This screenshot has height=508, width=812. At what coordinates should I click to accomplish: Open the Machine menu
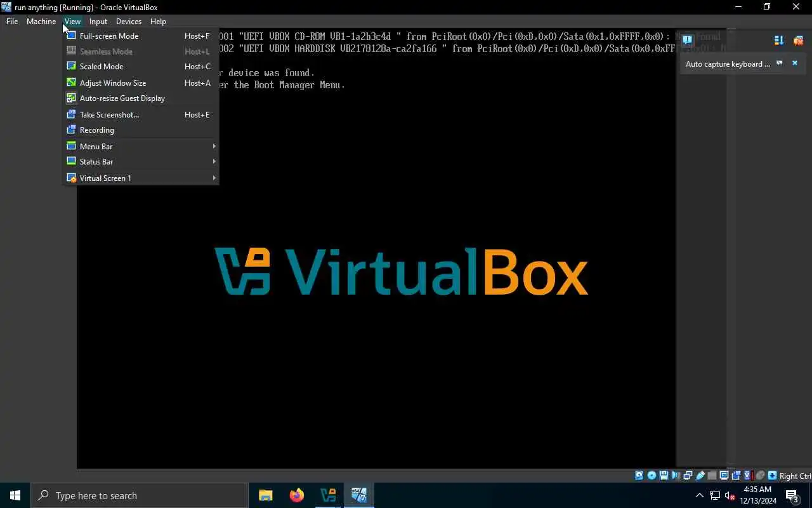point(41,21)
